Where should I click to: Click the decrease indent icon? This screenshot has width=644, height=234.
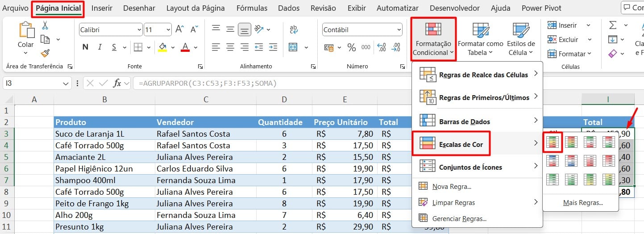pos(258,47)
